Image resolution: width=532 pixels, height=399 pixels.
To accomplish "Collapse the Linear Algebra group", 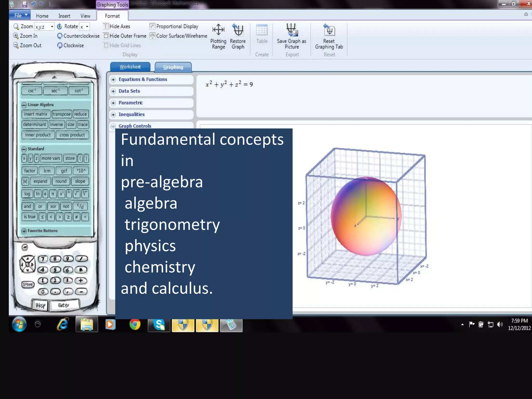I will click(24, 105).
